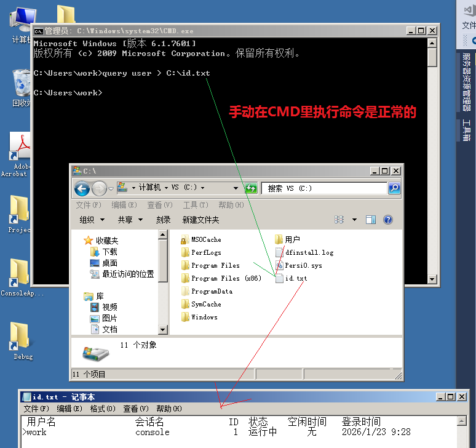Screen dimensions: 476x448
Task: Select 文档 library in navigation pane
Action: [104, 329]
